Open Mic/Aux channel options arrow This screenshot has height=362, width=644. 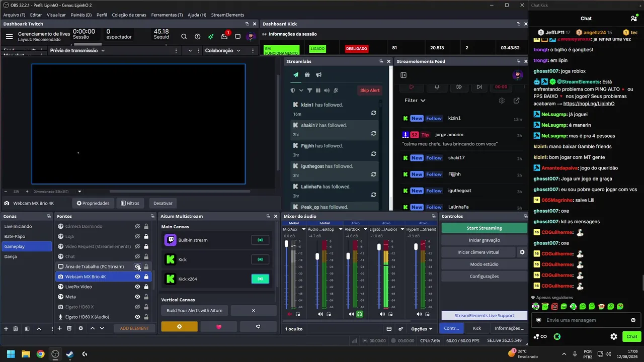tap(303, 229)
